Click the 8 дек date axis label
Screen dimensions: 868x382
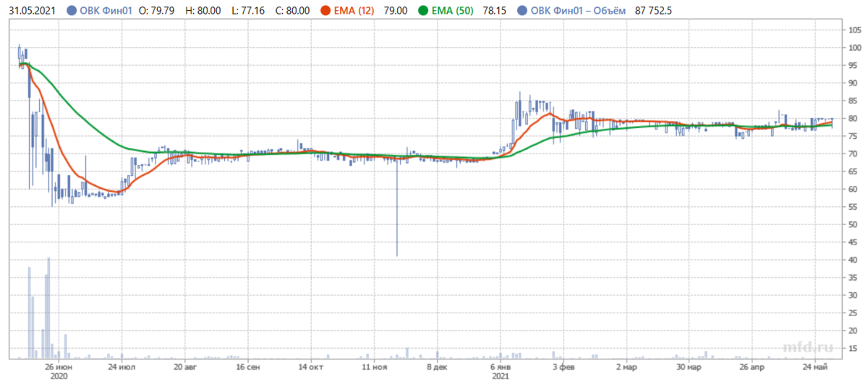click(x=438, y=368)
